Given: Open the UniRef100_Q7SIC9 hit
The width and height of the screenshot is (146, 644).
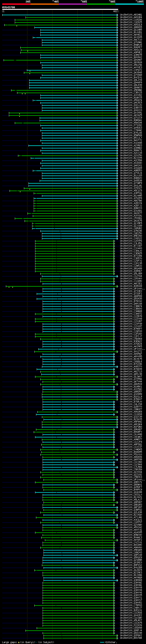Looking at the screenshot, I should click(x=131, y=118).
